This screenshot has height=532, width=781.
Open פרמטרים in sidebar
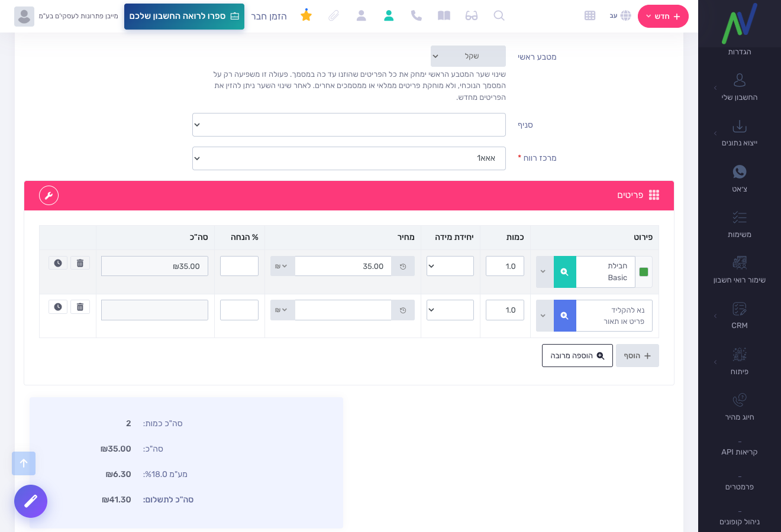740,487
